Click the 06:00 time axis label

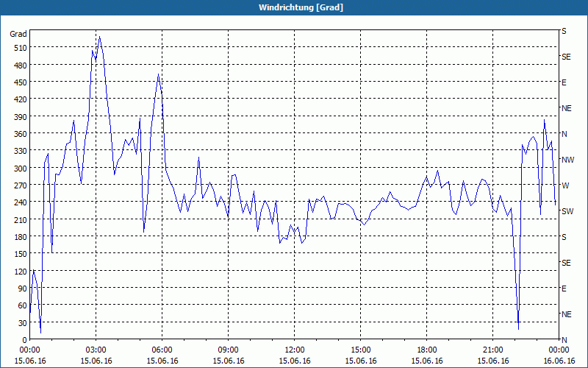[162, 350]
